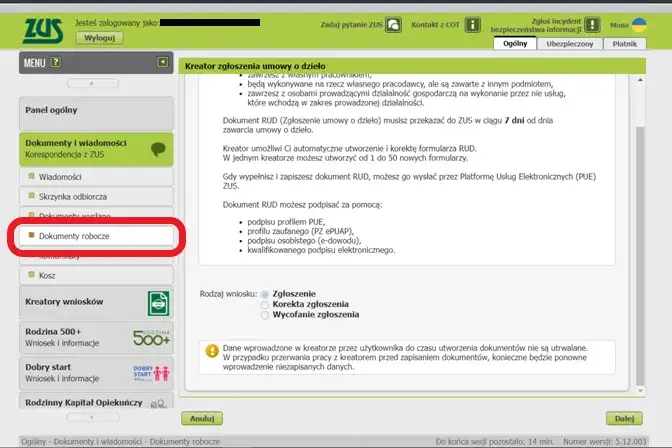Click the Kreatory wniosków document icon
672x448 pixels.
click(x=158, y=303)
